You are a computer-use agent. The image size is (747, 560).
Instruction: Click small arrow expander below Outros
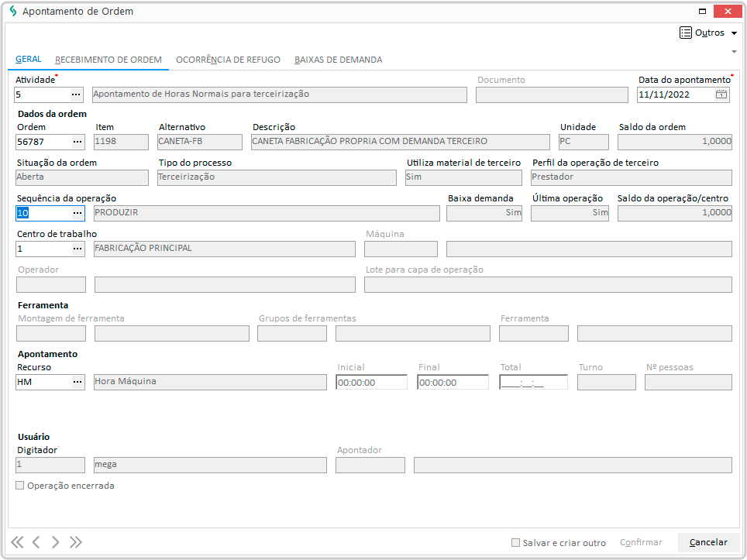pos(733,52)
